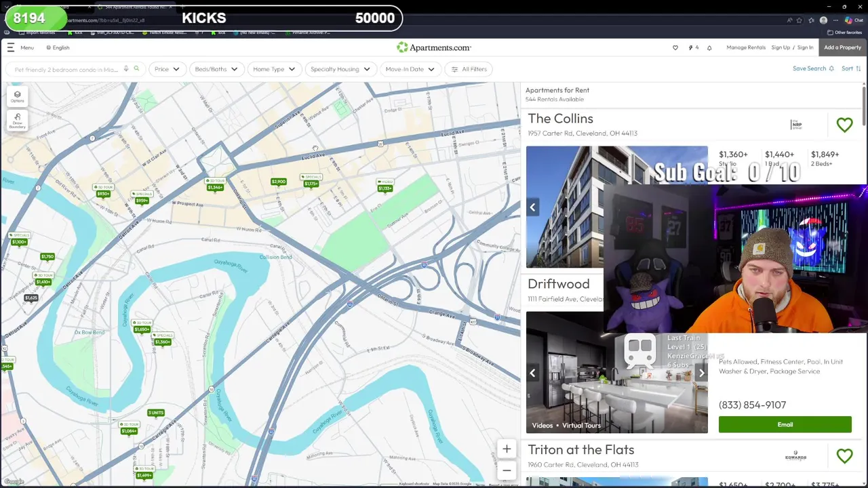Click Add a Property button
Screen dimensions: 868x488
(842, 47)
